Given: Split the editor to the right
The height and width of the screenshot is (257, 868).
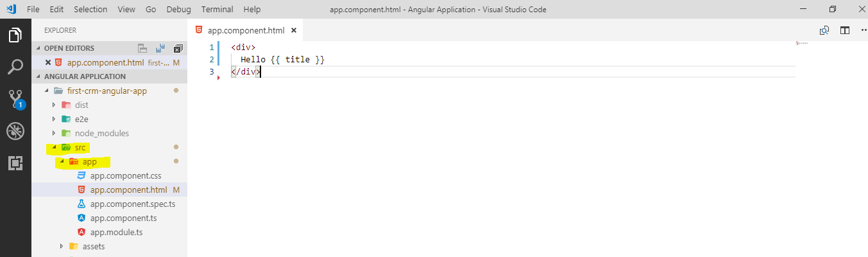Looking at the screenshot, I should [x=845, y=30].
